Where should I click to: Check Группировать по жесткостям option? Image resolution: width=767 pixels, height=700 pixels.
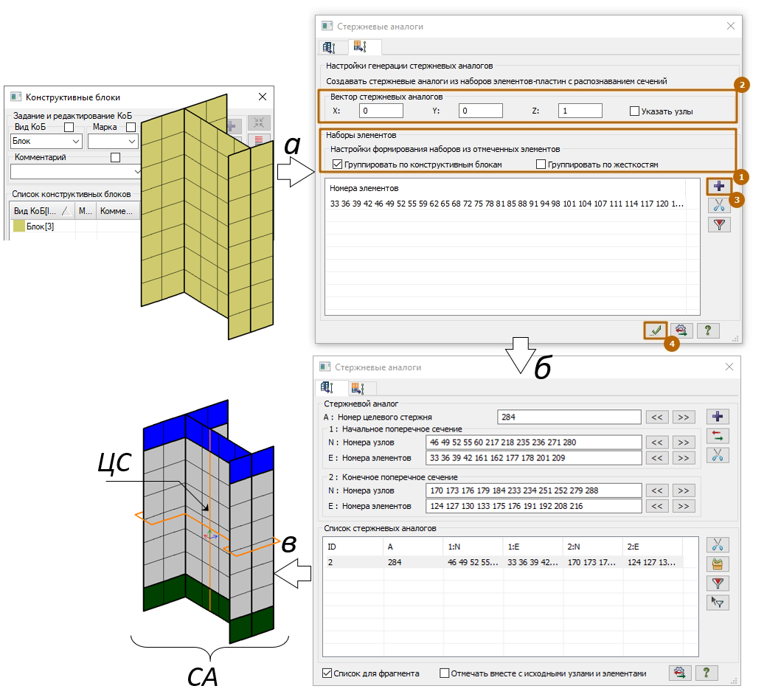541,164
